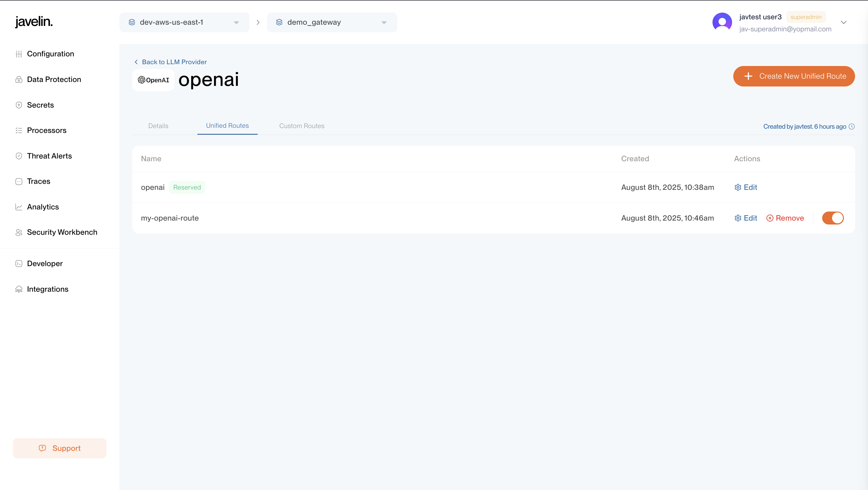This screenshot has width=868, height=490.
Task: Click the my-openai-route name
Action: pyautogui.click(x=170, y=218)
